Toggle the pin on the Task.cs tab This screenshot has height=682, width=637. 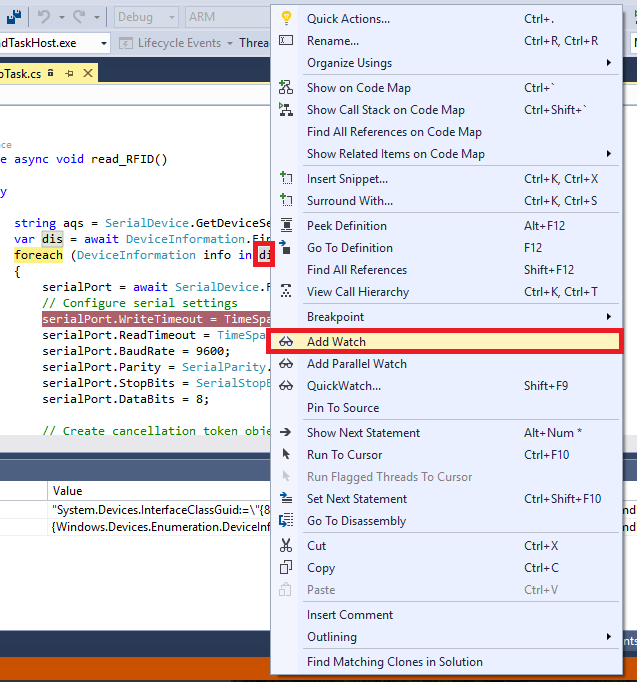pos(69,74)
